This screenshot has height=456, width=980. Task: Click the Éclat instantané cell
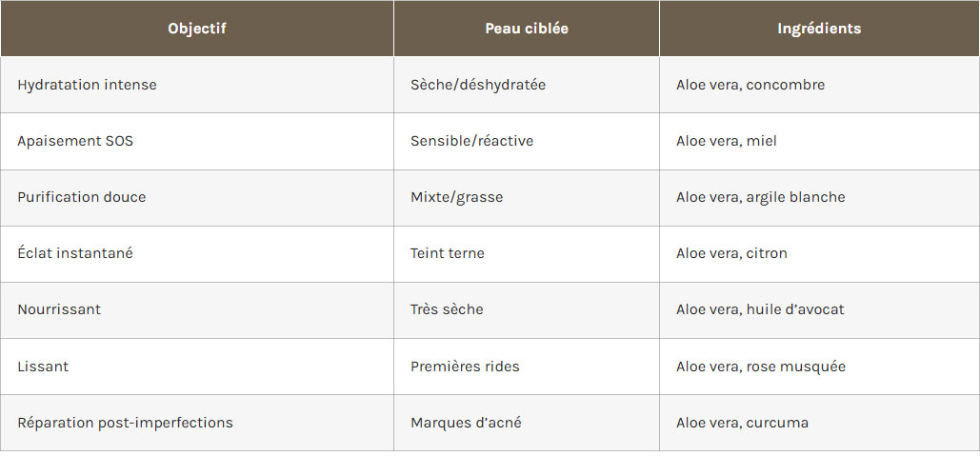[75, 253]
